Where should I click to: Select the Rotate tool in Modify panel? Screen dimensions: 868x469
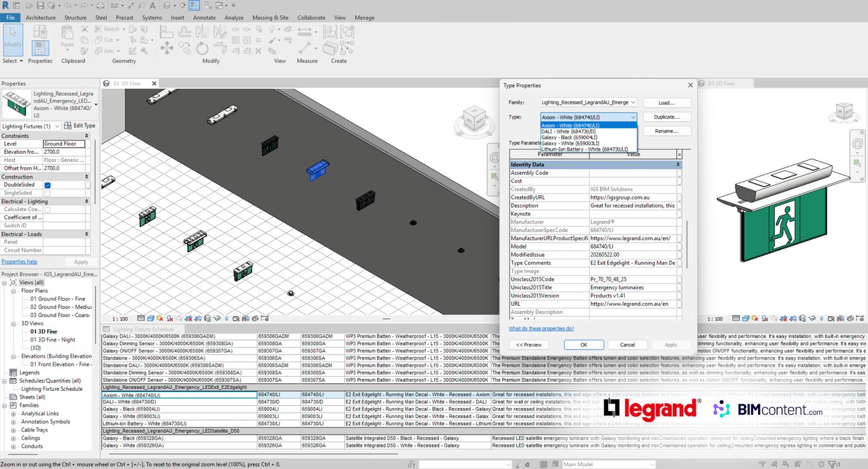pos(202,48)
